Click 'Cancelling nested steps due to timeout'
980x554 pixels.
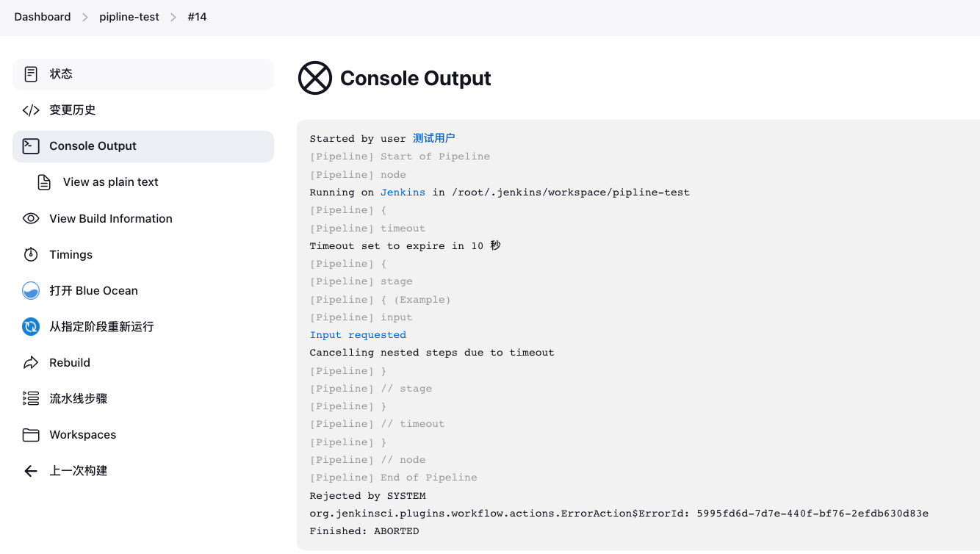tap(432, 353)
